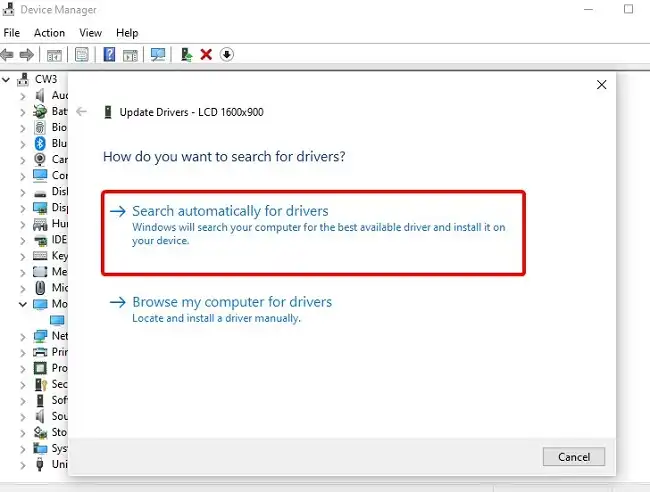Collapse the CW3 root node
The image size is (650, 492).
[x=6, y=79]
